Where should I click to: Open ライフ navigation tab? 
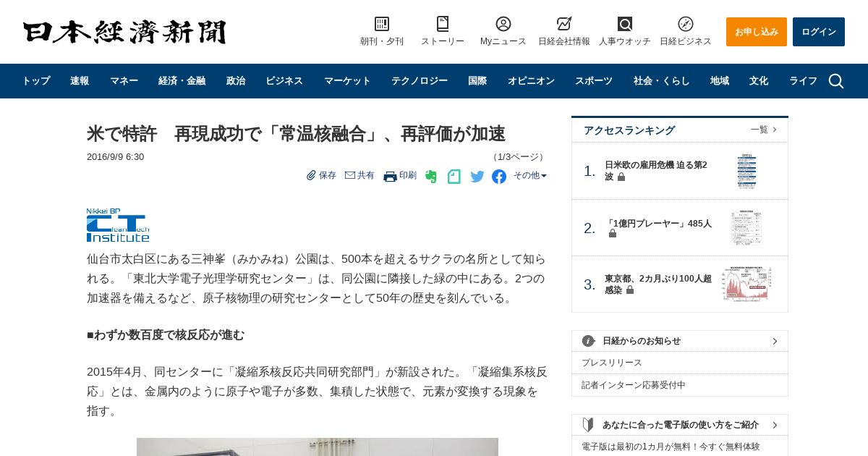pyautogui.click(x=803, y=81)
